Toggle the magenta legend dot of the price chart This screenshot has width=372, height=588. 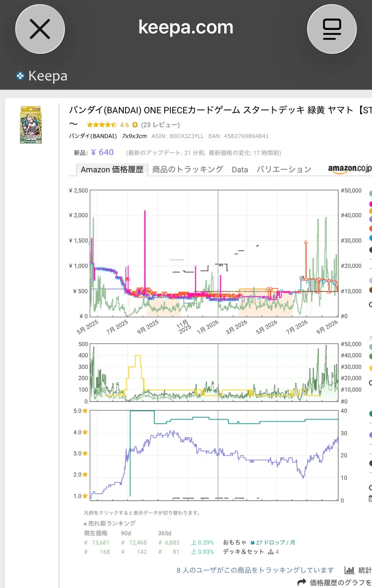[371, 204]
